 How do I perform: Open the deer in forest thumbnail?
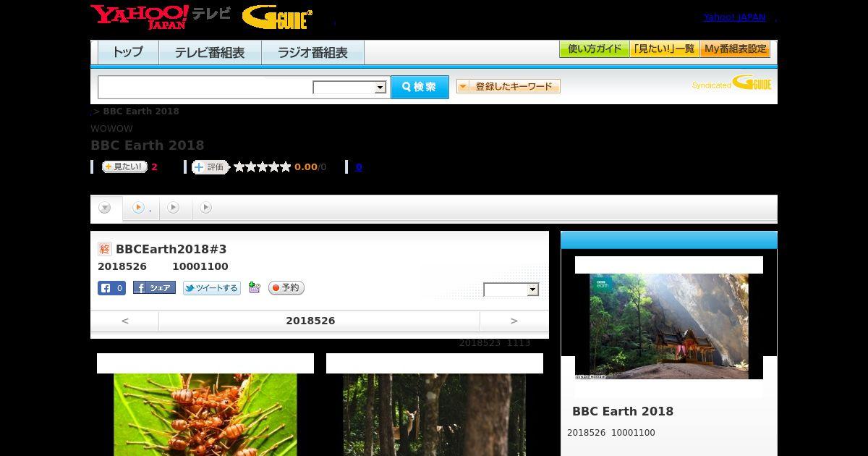point(435,415)
